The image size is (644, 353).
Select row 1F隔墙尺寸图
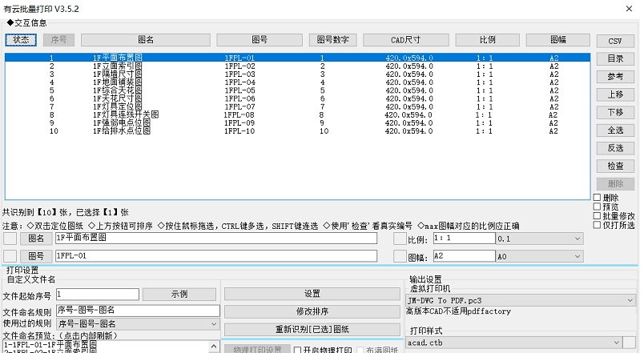297,74
